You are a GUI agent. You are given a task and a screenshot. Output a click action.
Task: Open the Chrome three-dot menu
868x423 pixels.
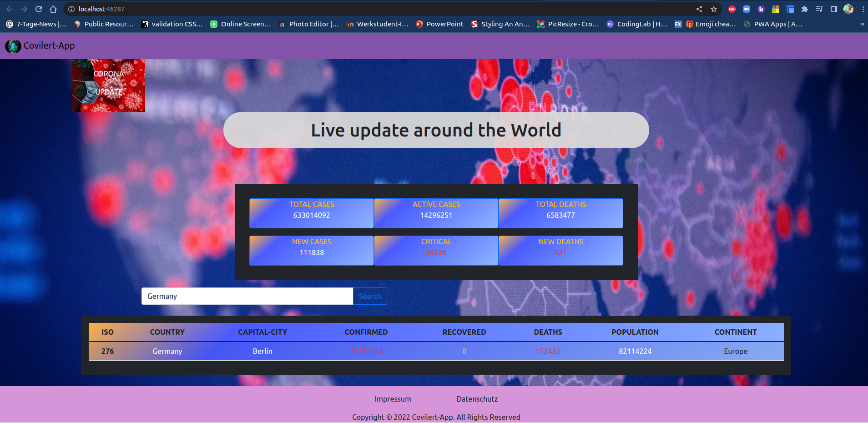[x=863, y=9]
